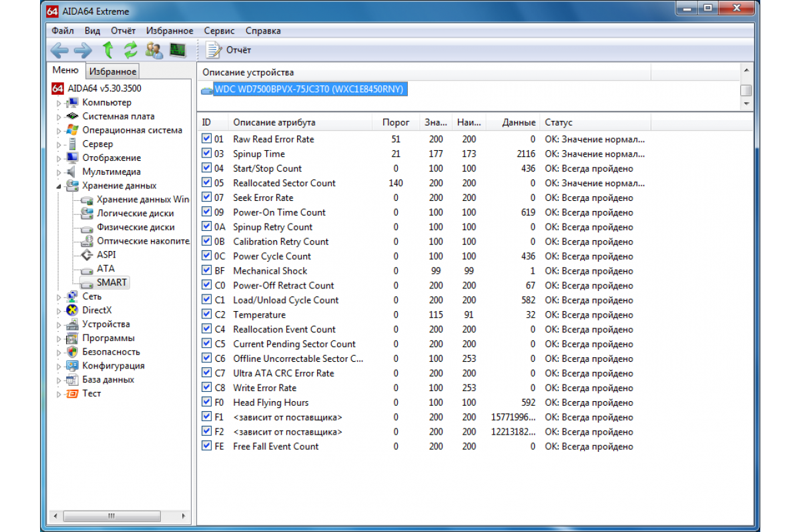Uncheck the Spinup Time attribute checkbox
This screenshot has height=532, width=801.
[207, 154]
